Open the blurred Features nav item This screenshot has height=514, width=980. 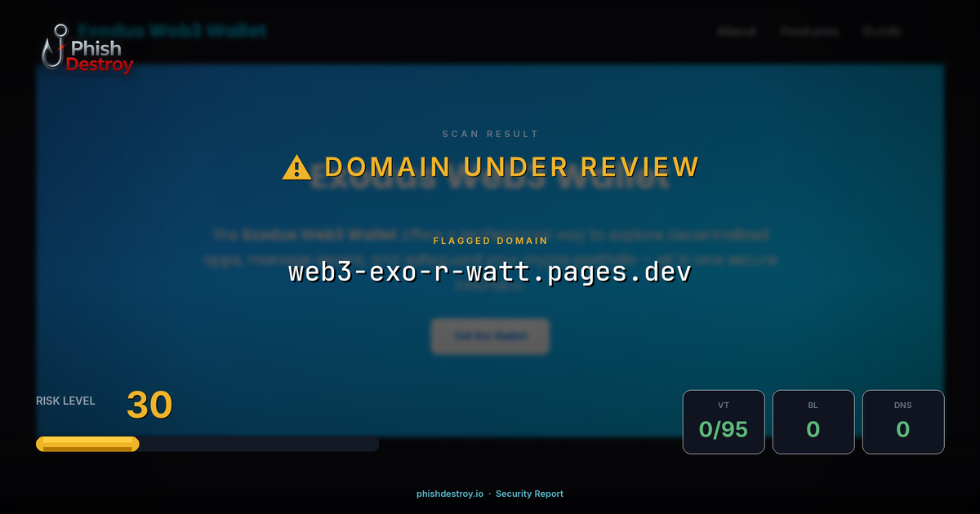[x=809, y=32]
